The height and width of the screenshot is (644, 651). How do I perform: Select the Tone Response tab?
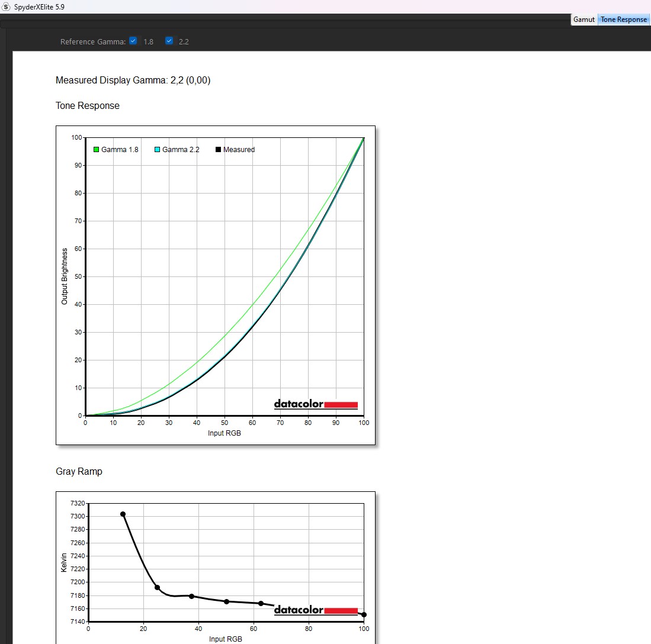click(624, 20)
